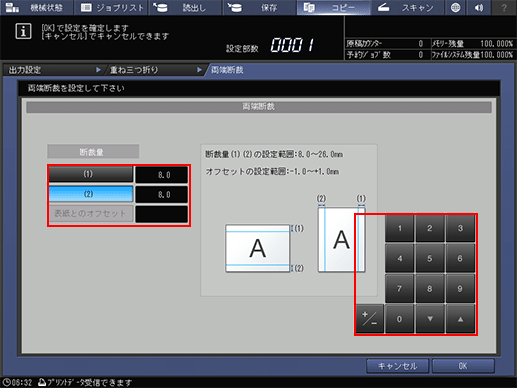Tap keypad digit 2
This screenshot has width=517, height=388.
pos(430,228)
